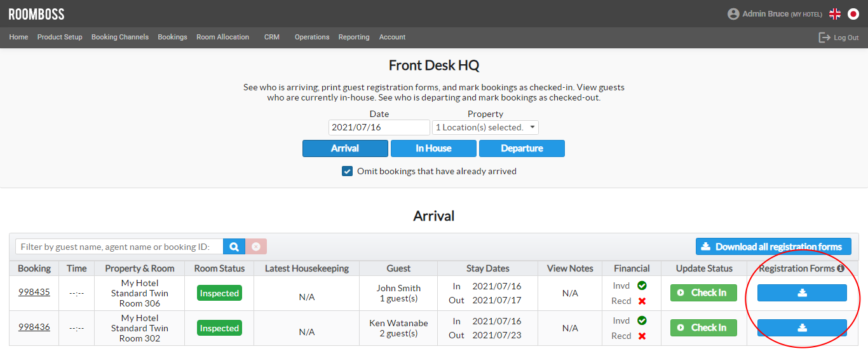Click the magnifier search icon button

[x=234, y=247]
